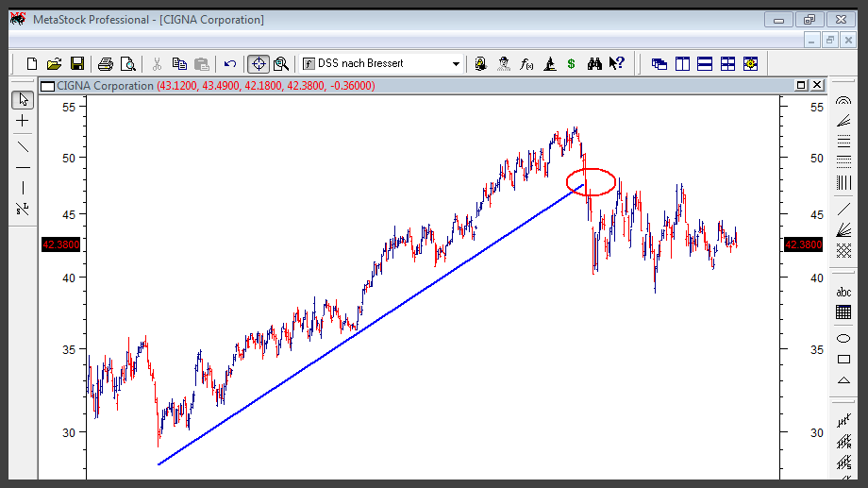Activate the What's This help pointer

click(x=617, y=63)
